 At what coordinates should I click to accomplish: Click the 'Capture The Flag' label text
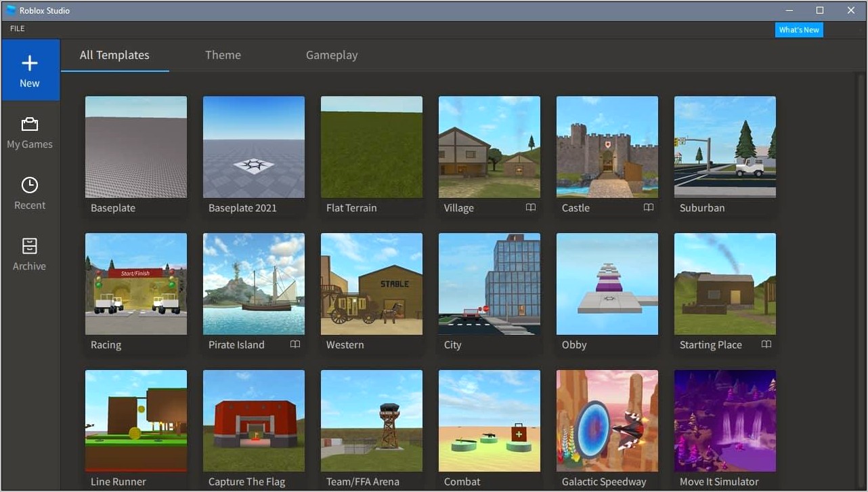click(x=247, y=482)
